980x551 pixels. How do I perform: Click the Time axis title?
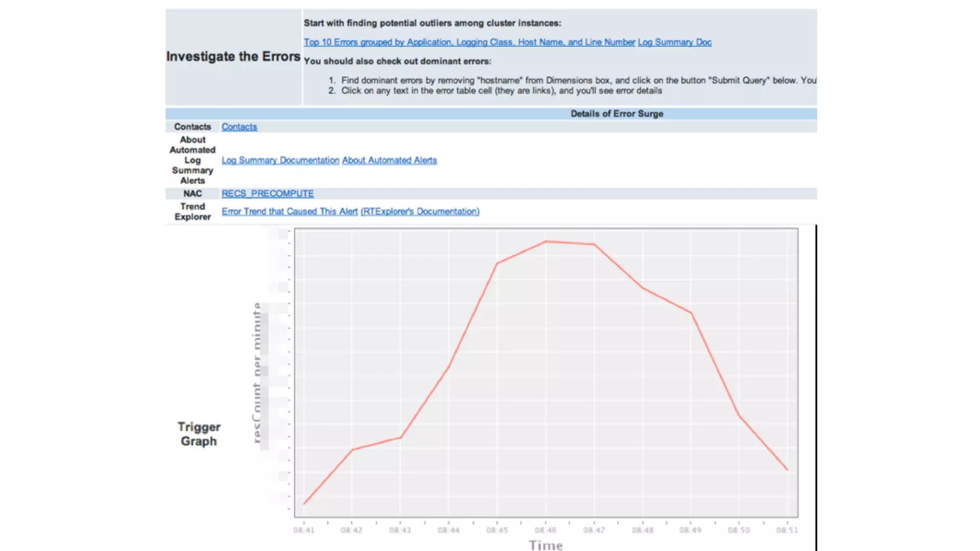(546, 545)
